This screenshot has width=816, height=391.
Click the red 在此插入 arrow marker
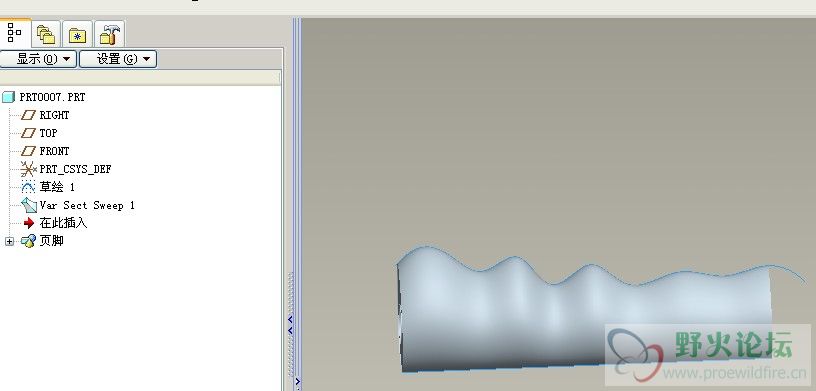pyautogui.click(x=29, y=223)
